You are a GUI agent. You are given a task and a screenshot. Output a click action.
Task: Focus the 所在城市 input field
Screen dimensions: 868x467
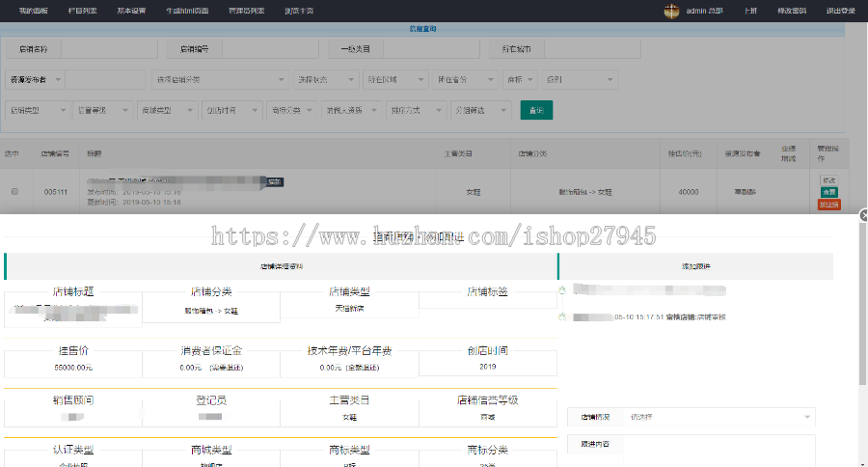click(592, 49)
